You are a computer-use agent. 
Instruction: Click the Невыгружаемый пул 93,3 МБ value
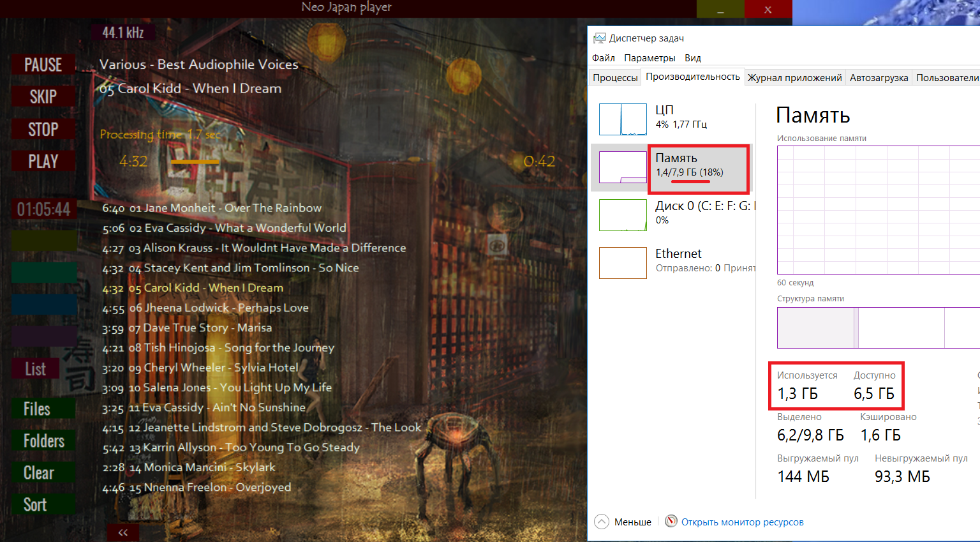pos(902,477)
